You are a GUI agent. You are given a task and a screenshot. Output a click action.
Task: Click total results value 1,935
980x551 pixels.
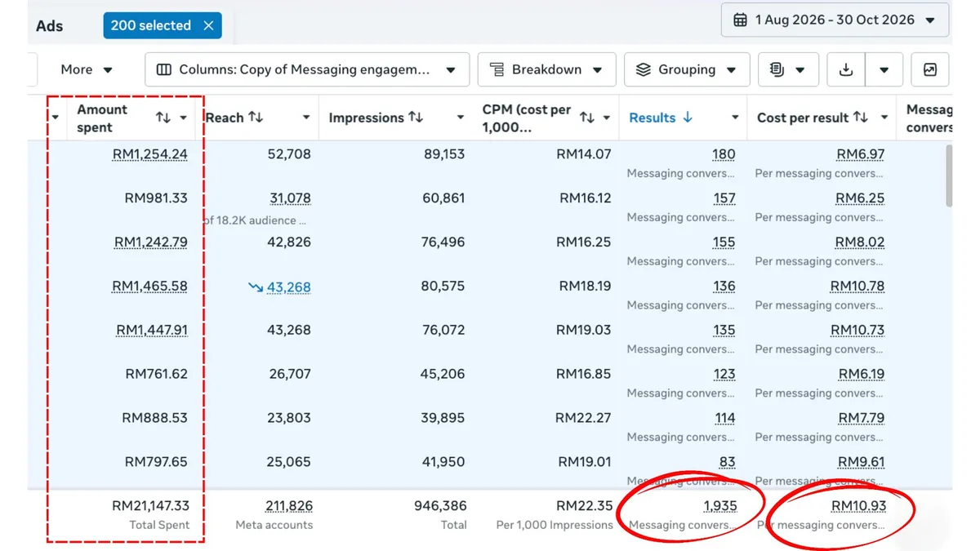click(x=720, y=506)
